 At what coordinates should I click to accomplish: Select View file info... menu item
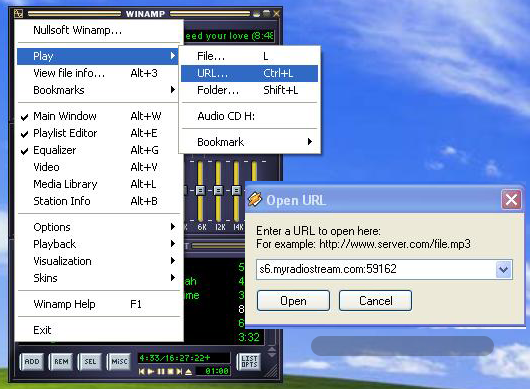tap(98, 73)
